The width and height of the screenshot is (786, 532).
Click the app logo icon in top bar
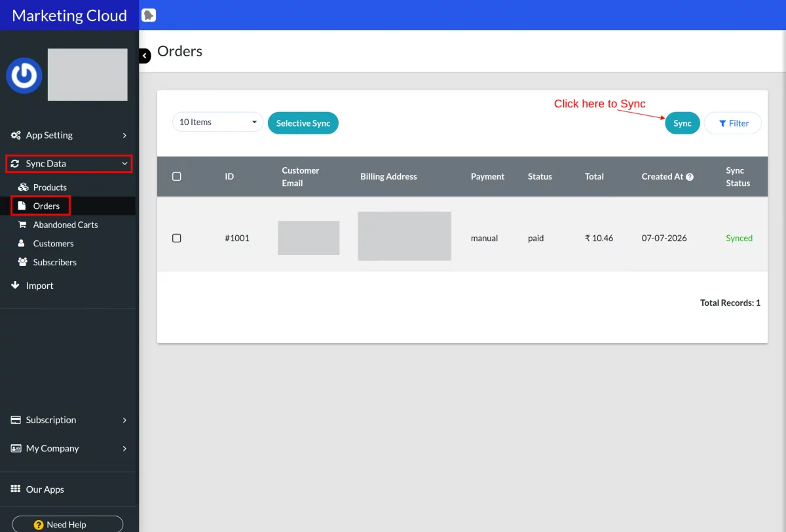coord(149,15)
